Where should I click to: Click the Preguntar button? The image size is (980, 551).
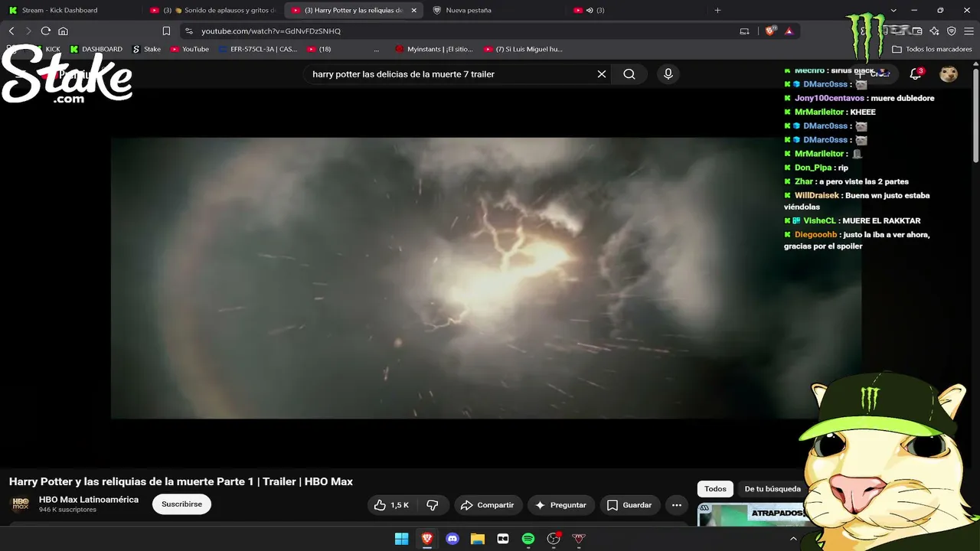pyautogui.click(x=560, y=505)
